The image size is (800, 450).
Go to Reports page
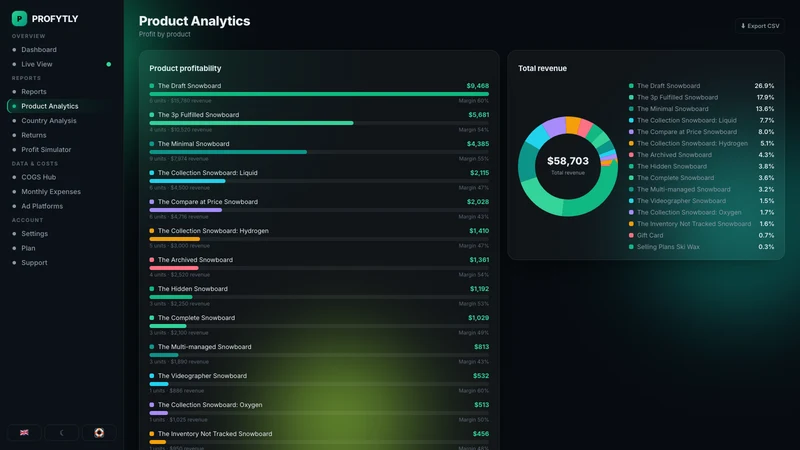click(x=62, y=91)
